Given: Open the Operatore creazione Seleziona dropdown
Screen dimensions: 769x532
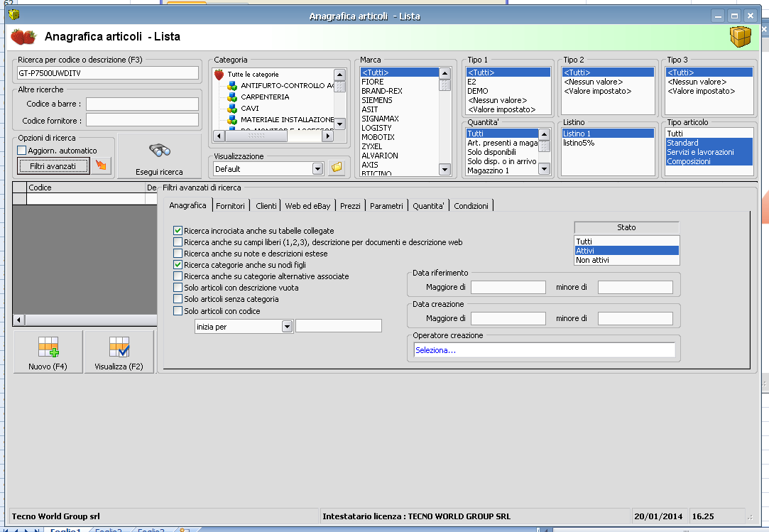Looking at the screenshot, I should tap(544, 350).
